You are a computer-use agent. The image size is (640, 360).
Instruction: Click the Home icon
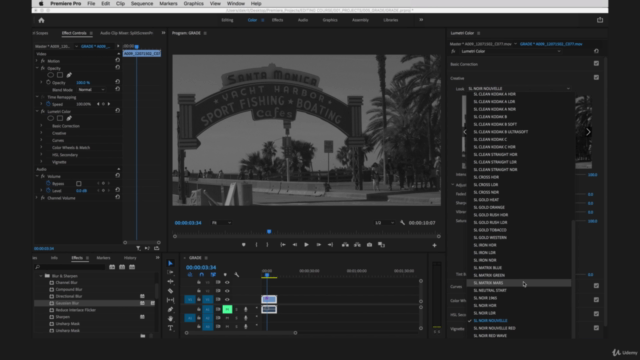point(41,20)
